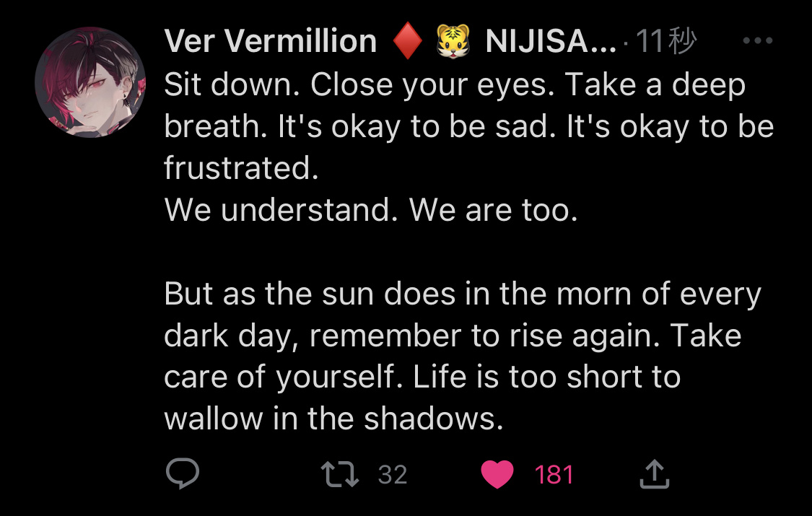Open the three-dot more options menu
The width and height of the screenshot is (812, 516).
tap(758, 40)
